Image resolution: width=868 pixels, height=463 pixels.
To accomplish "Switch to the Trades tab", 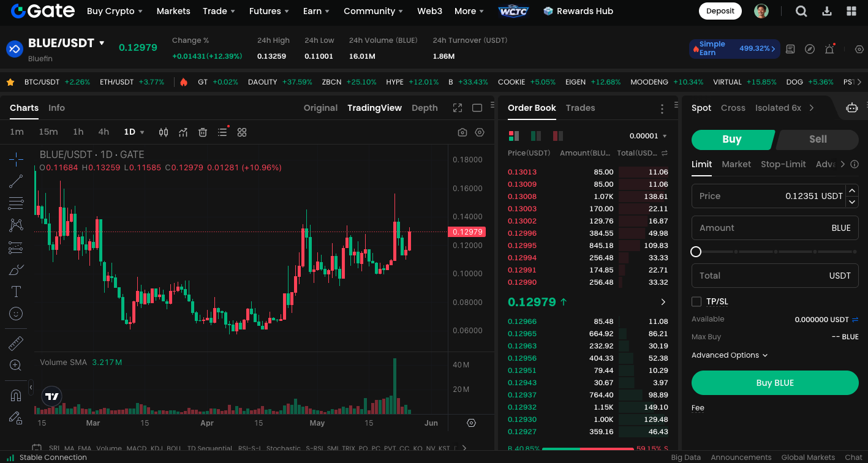I will [580, 108].
